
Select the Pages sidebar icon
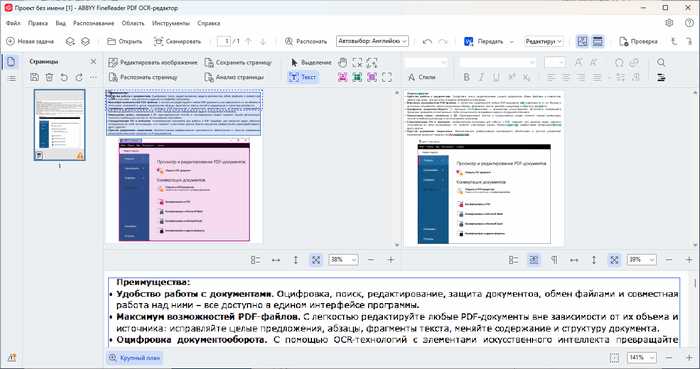pyautogui.click(x=11, y=62)
